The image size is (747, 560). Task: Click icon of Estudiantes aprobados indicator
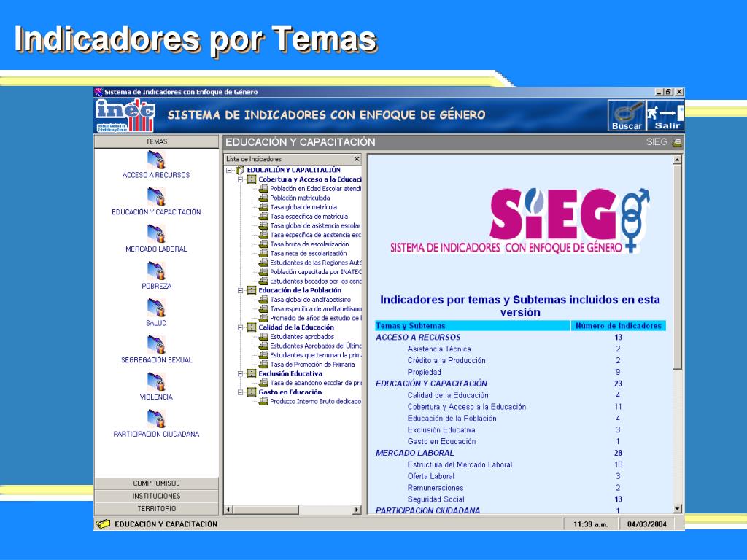tap(263, 337)
